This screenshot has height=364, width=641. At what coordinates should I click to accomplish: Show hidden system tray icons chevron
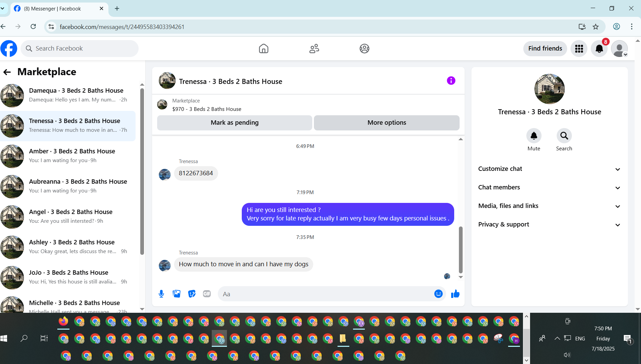557,338
